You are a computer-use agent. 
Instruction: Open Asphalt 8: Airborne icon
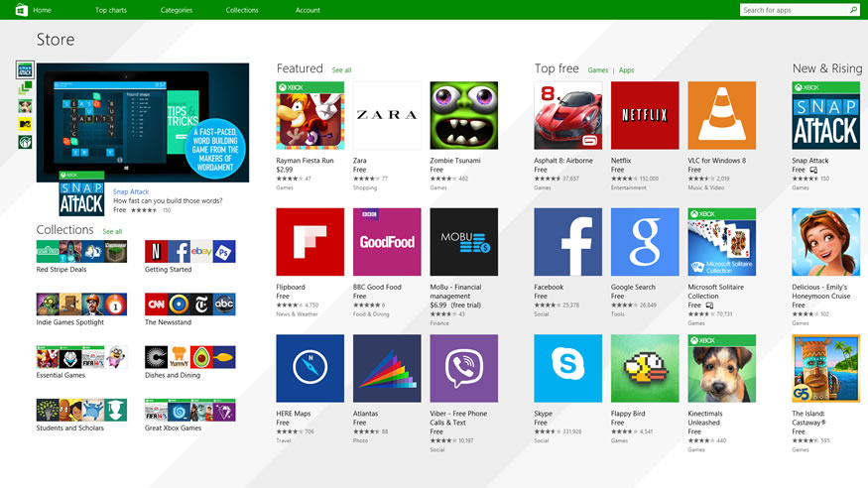coord(568,116)
